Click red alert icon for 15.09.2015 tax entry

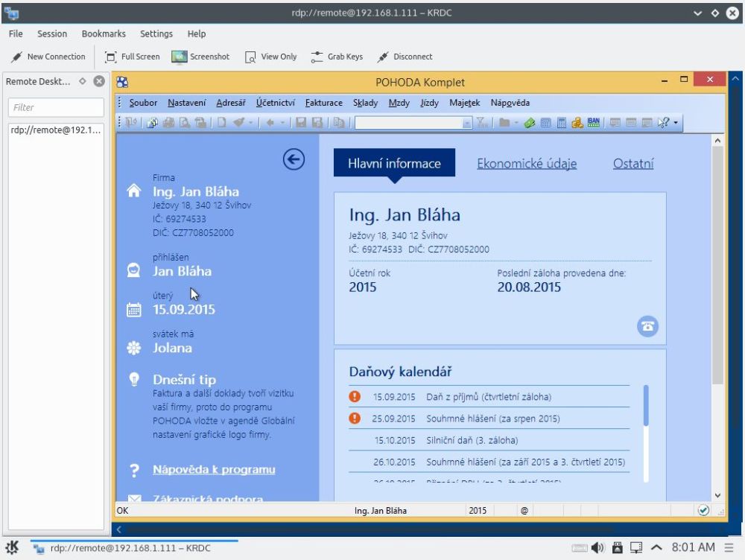tap(355, 396)
